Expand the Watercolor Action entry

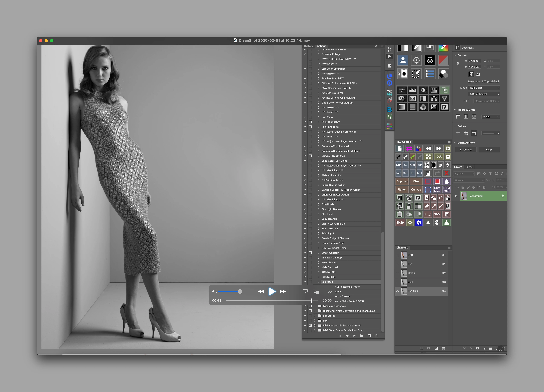(319, 175)
